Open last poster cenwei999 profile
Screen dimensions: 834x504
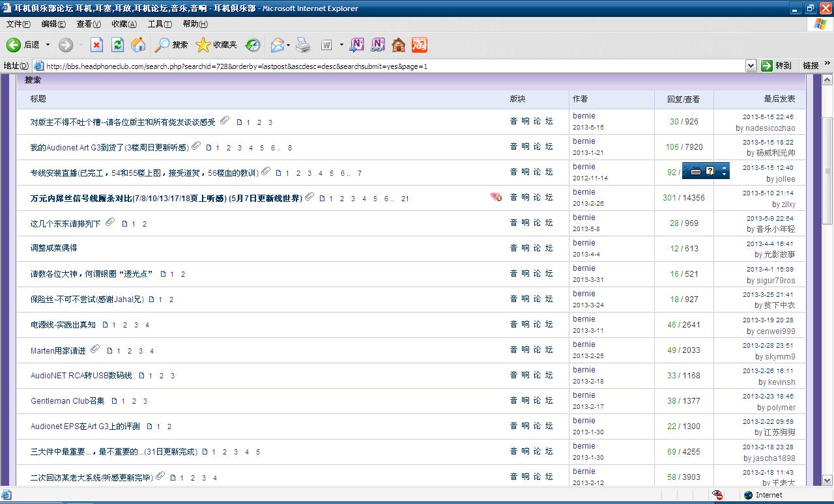[x=776, y=331]
